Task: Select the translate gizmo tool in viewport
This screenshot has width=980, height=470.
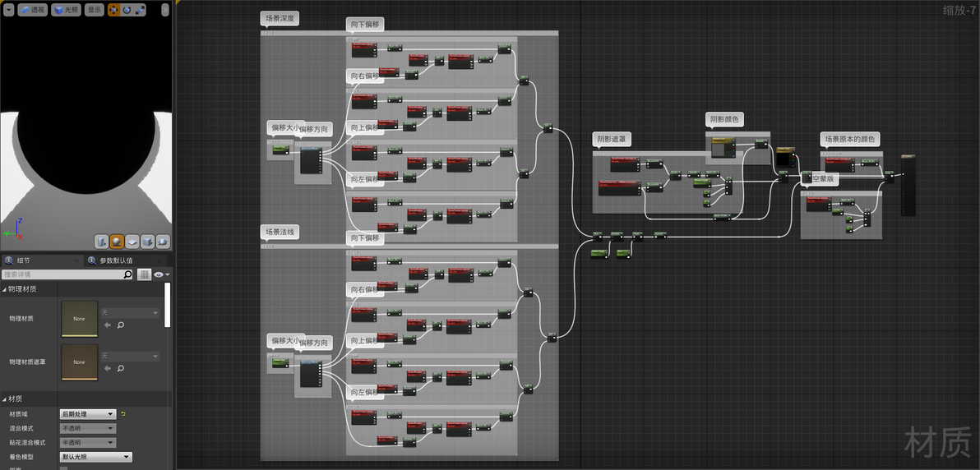Action: click(113, 10)
